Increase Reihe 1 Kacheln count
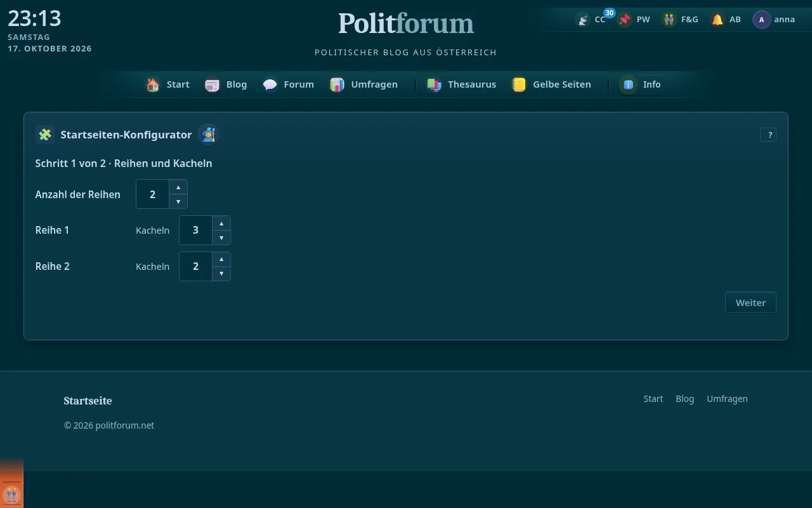 tap(221, 224)
